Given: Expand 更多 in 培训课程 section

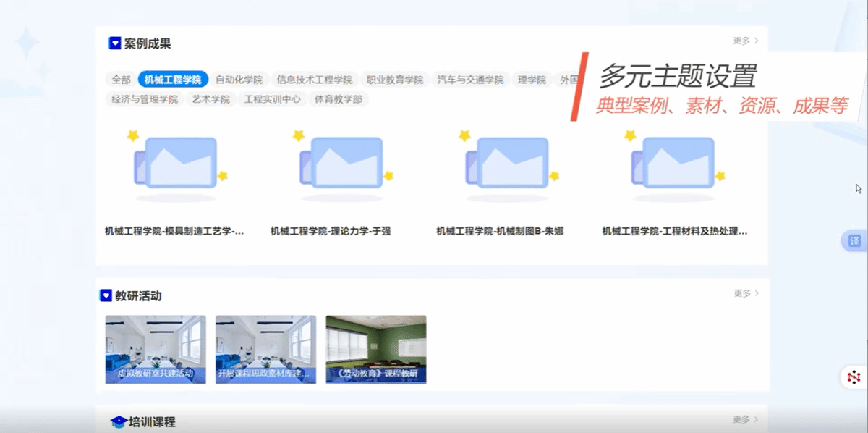Looking at the screenshot, I should pos(746,419).
